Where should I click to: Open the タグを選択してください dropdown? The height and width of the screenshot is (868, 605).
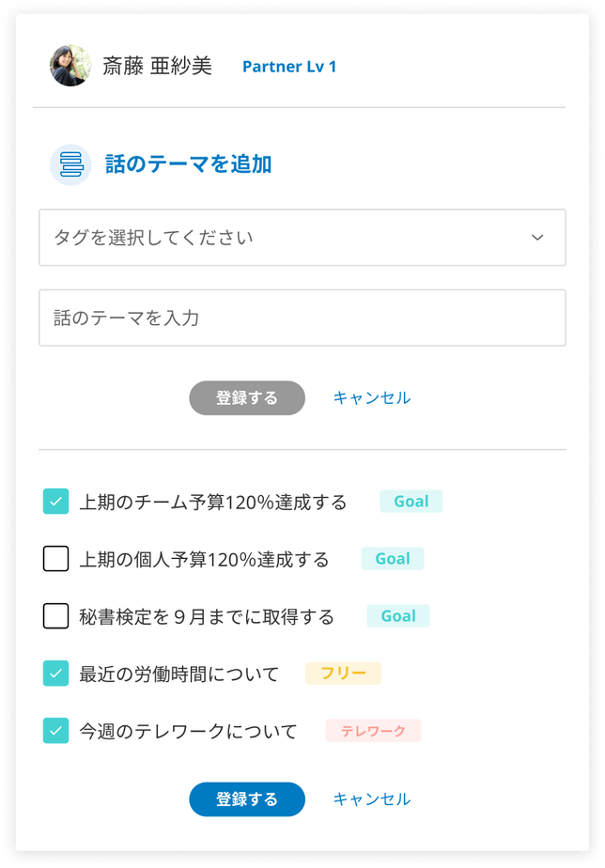tap(301, 238)
